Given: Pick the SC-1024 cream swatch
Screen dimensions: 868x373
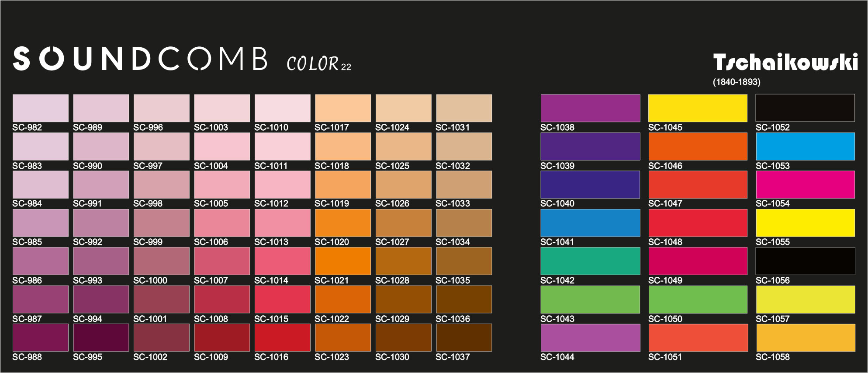Looking at the screenshot, I should pos(404,108).
